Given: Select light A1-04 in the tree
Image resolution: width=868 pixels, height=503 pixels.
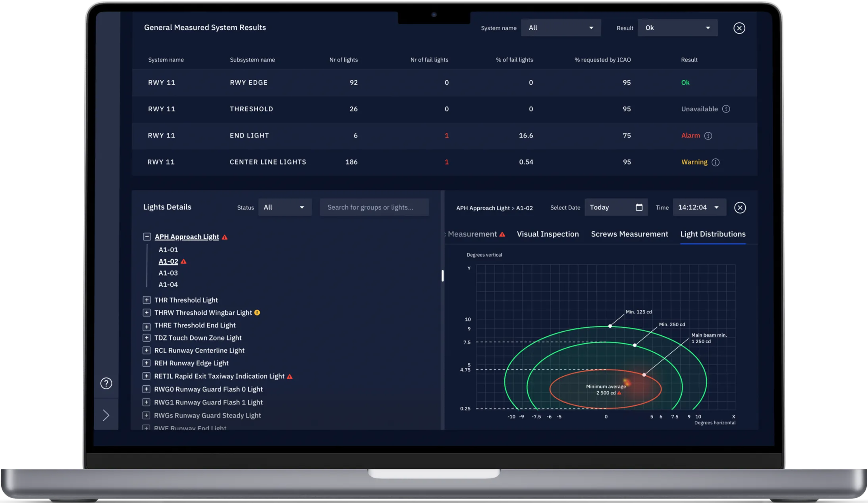Looking at the screenshot, I should (168, 284).
